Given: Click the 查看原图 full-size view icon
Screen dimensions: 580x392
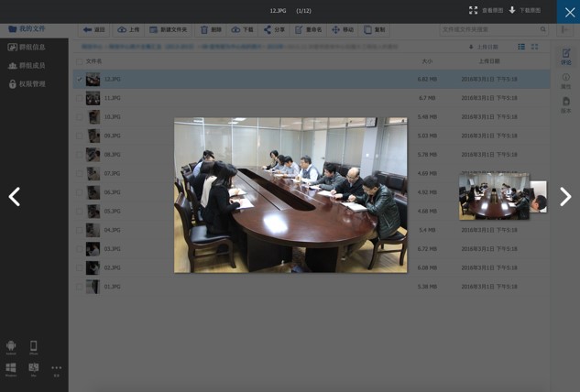Looking at the screenshot, I should (x=474, y=10).
